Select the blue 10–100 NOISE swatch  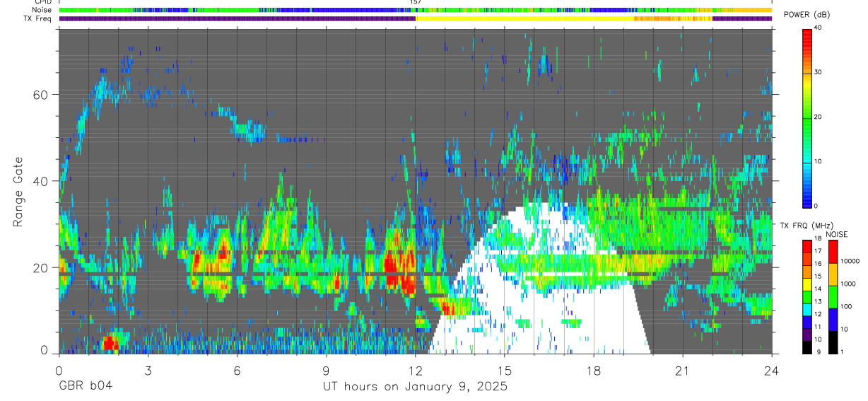pos(832,320)
